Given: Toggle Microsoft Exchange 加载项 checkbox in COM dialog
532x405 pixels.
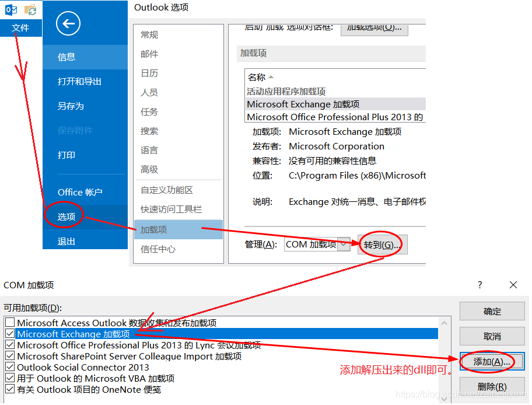Looking at the screenshot, I should 10,333.
